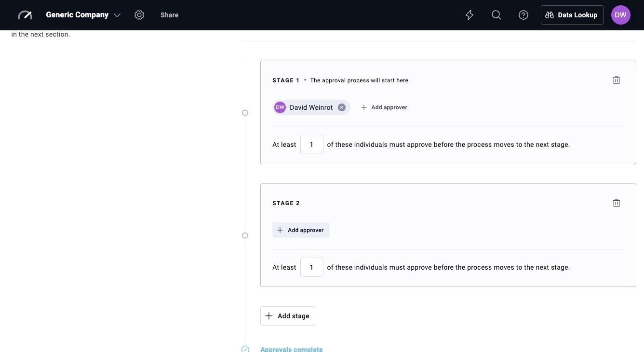Image resolution: width=644 pixels, height=352 pixels.
Task: Open the DW user avatar menu
Action: pyautogui.click(x=621, y=15)
